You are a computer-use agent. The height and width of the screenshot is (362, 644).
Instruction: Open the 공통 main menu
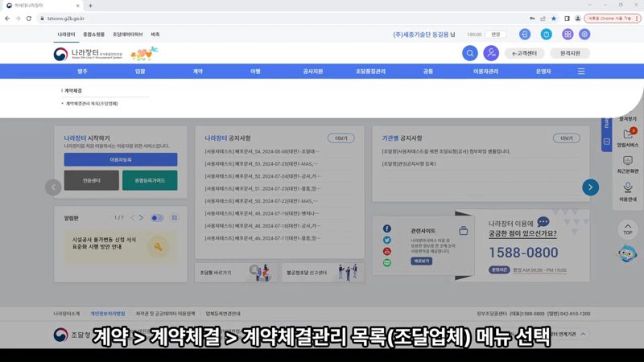[x=428, y=72]
